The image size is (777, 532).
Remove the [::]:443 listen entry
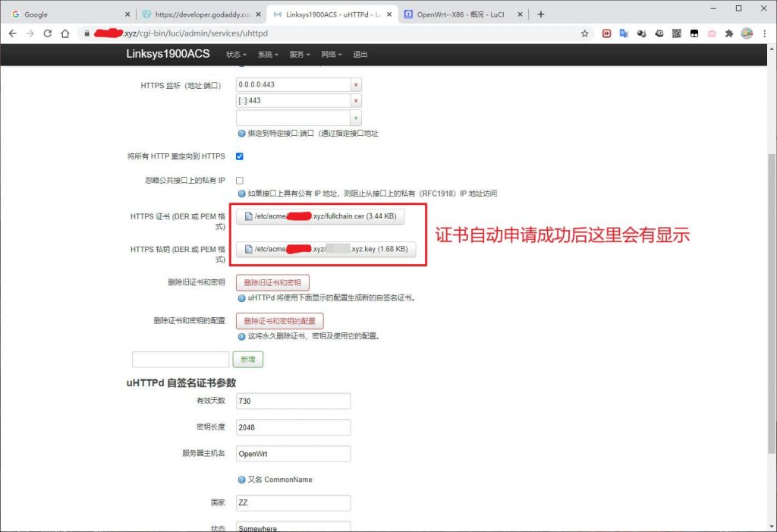coord(356,101)
